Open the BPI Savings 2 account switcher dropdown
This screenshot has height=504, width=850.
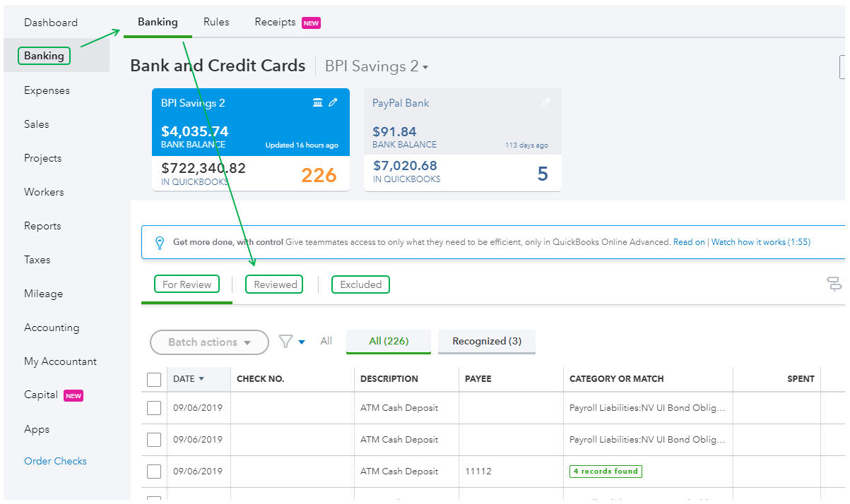377,66
